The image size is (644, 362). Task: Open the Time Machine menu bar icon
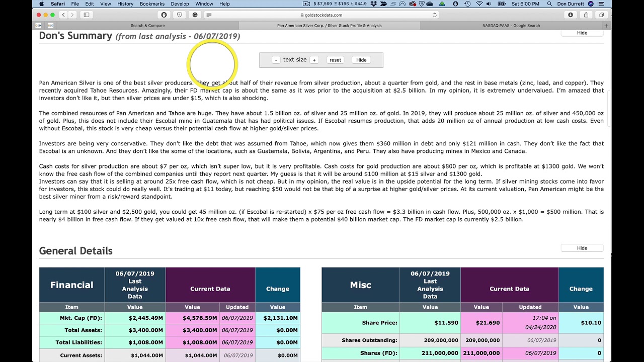[x=467, y=4]
